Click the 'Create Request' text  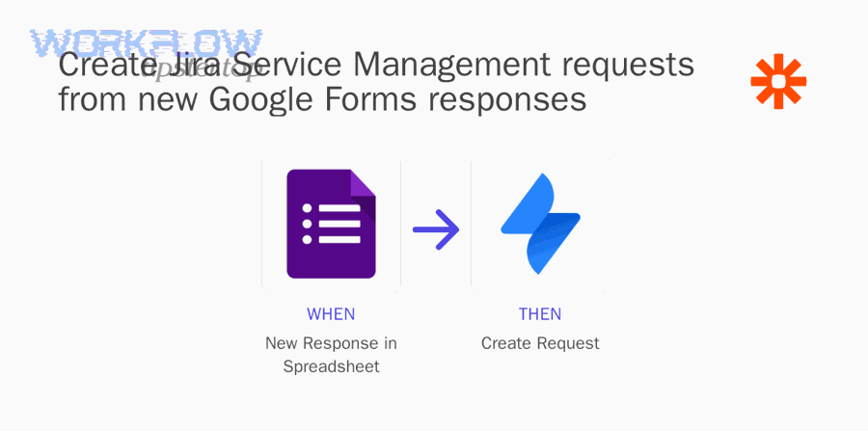click(x=540, y=343)
